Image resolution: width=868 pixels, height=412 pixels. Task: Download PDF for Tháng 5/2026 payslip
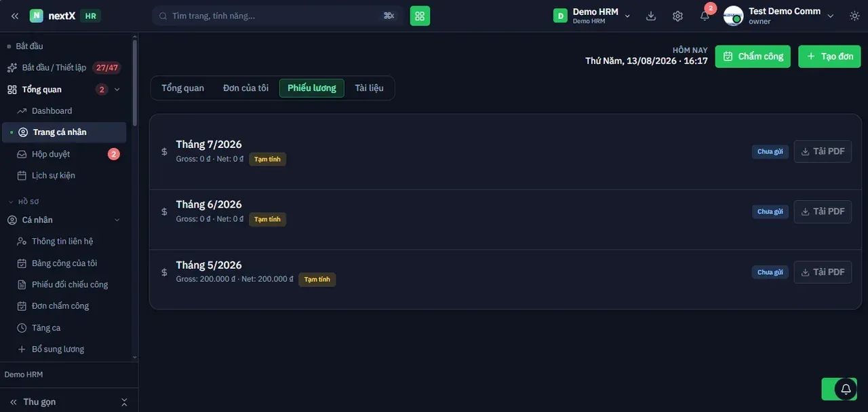pos(823,272)
